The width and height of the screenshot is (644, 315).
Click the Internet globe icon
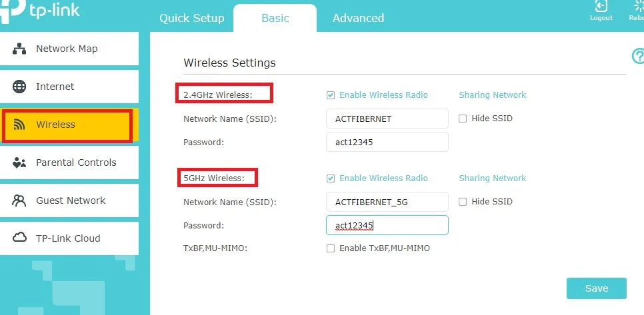[20, 87]
